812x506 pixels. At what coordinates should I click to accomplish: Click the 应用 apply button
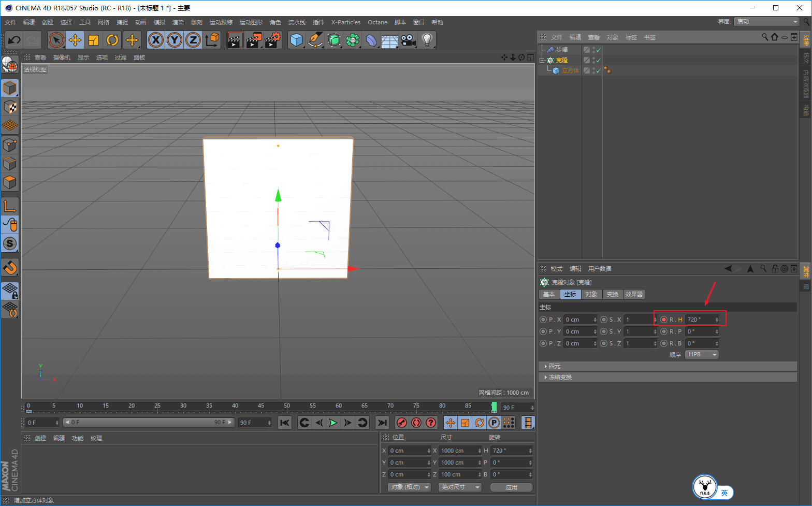(512, 487)
